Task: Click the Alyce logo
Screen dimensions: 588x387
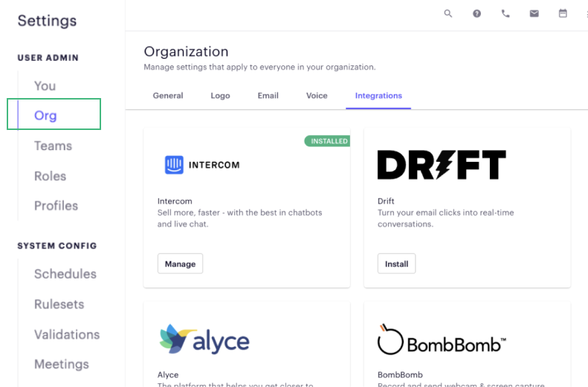Action: (204, 341)
